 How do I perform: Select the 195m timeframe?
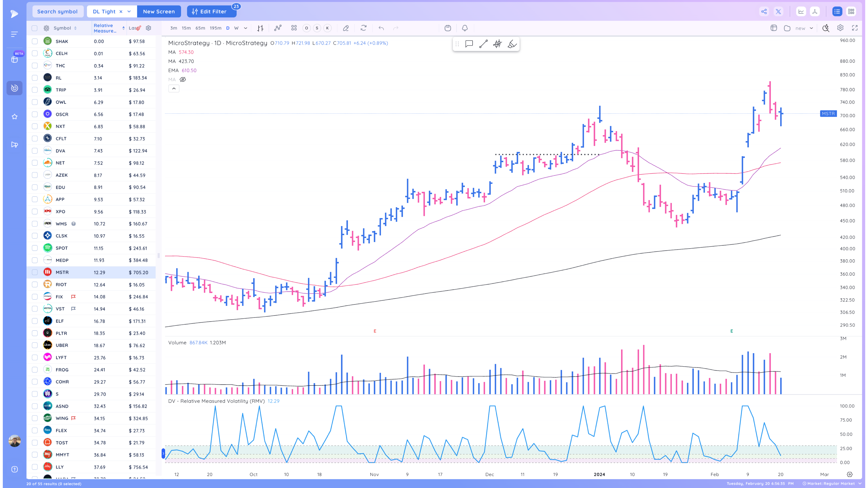pos(216,28)
